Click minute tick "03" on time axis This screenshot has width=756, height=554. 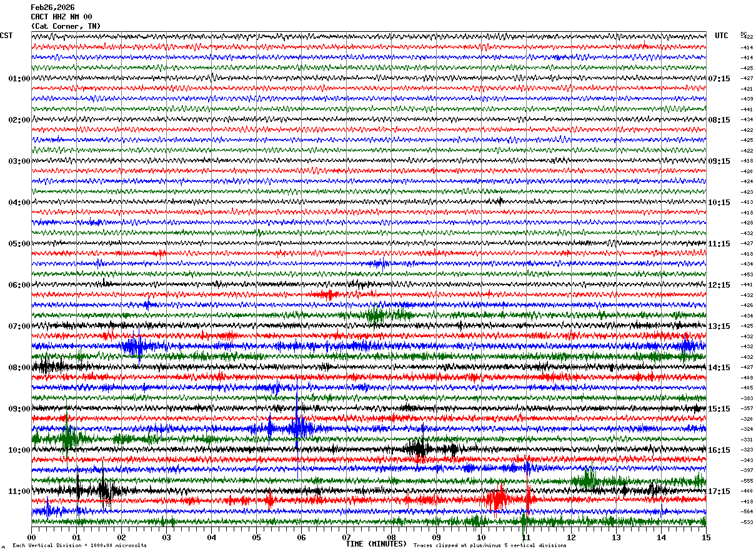(166, 537)
